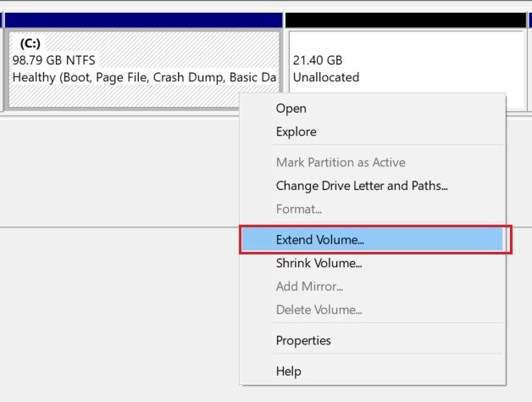Click the disabled Format menu entry

[x=372, y=209]
